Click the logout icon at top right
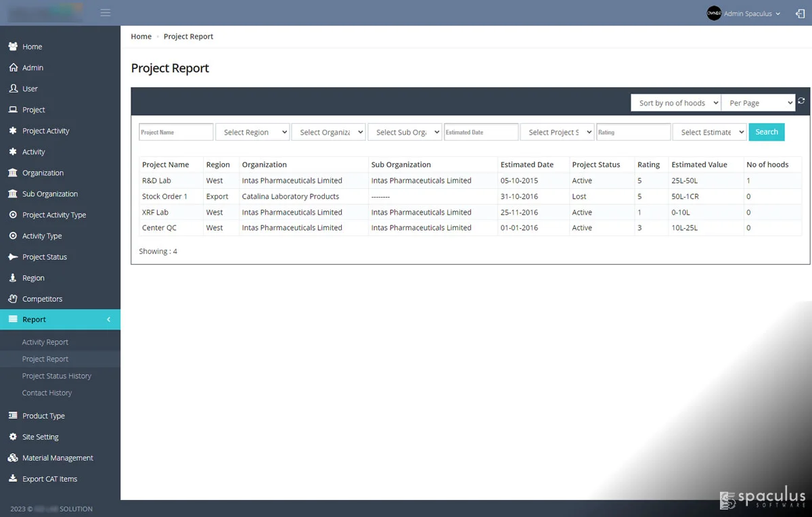Image resolution: width=812 pixels, height=517 pixels. click(800, 14)
